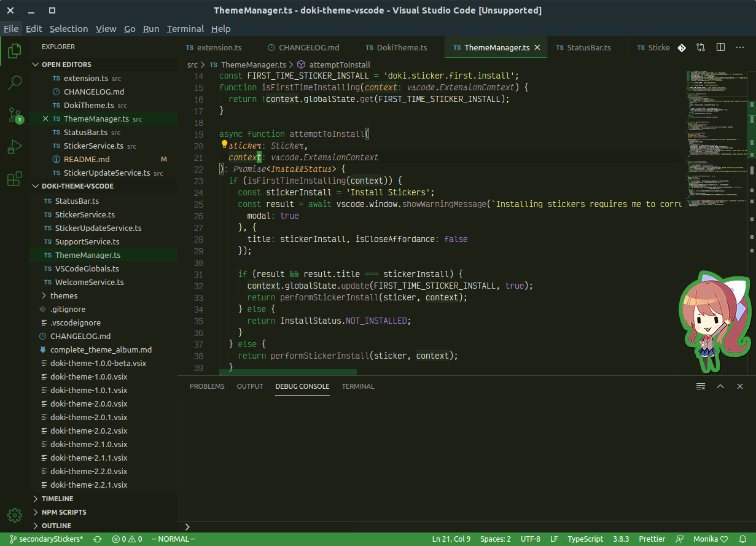Close the ThemeManager.ts tab
This screenshot has width=756, height=546.
(537, 47)
